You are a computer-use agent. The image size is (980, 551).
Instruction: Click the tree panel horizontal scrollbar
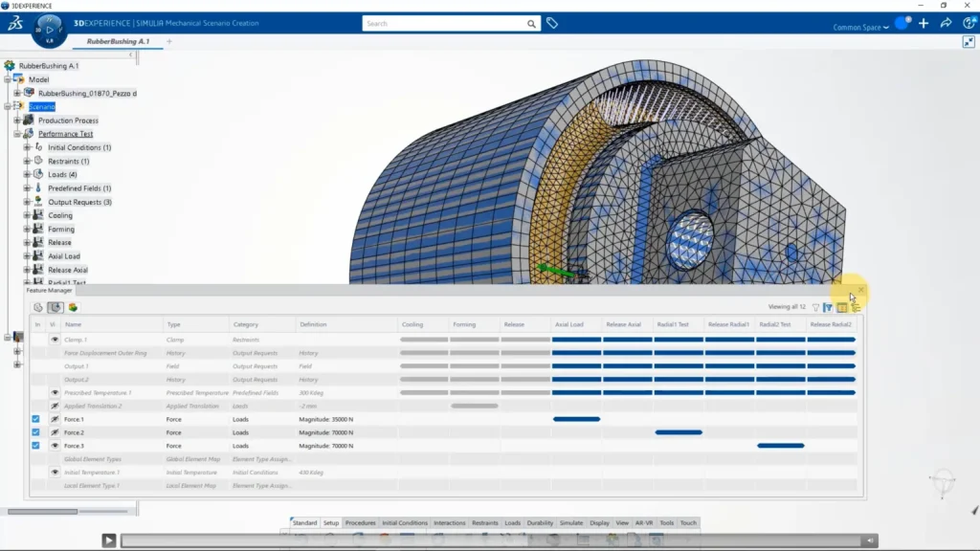(x=42, y=512)
